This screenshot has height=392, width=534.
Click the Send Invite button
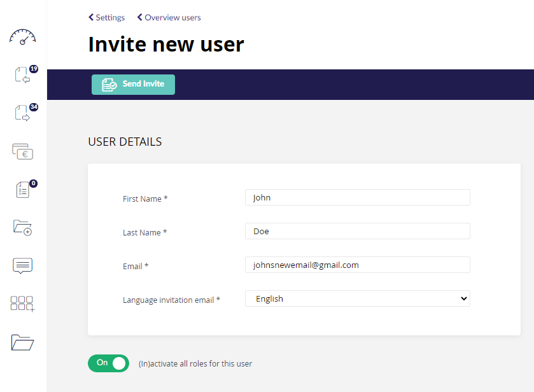click(133, 85)
